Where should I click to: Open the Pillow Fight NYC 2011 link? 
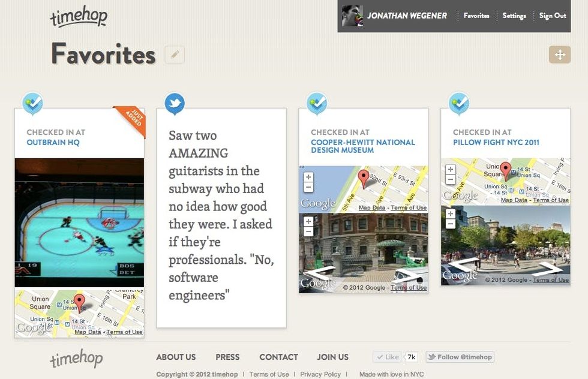point(496,143)
